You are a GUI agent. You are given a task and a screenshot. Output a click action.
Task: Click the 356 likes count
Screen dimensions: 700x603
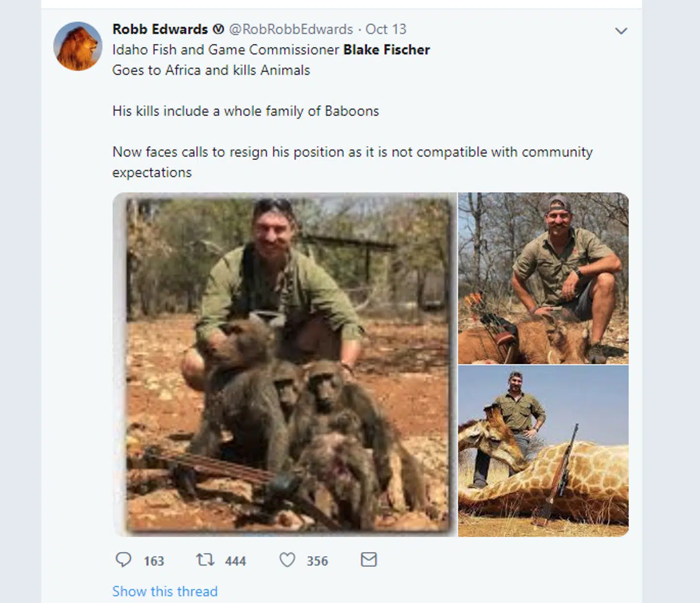point(317,561)
